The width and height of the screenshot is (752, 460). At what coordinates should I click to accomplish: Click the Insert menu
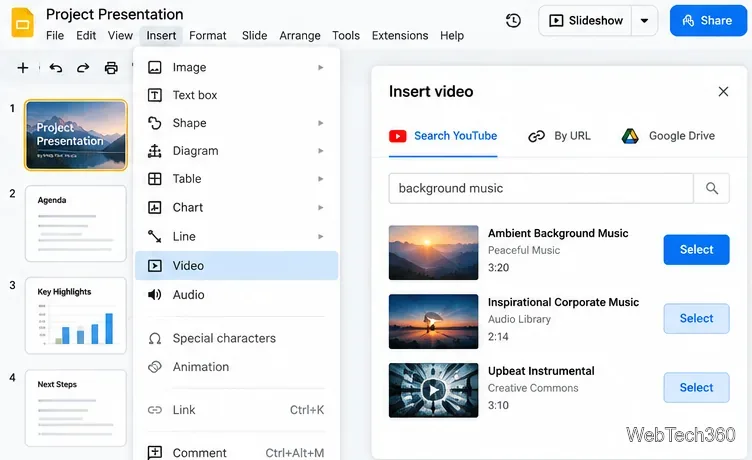point(161,35)
